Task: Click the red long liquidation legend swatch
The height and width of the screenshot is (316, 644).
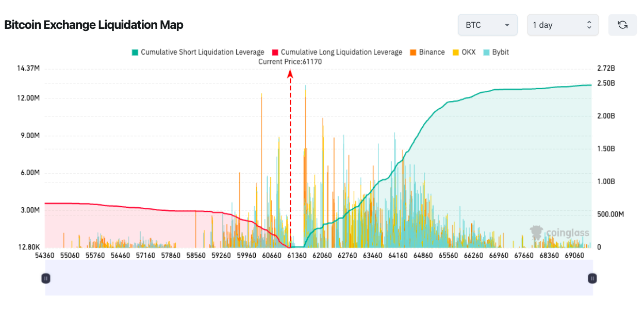Action: [x=275, y=52]
